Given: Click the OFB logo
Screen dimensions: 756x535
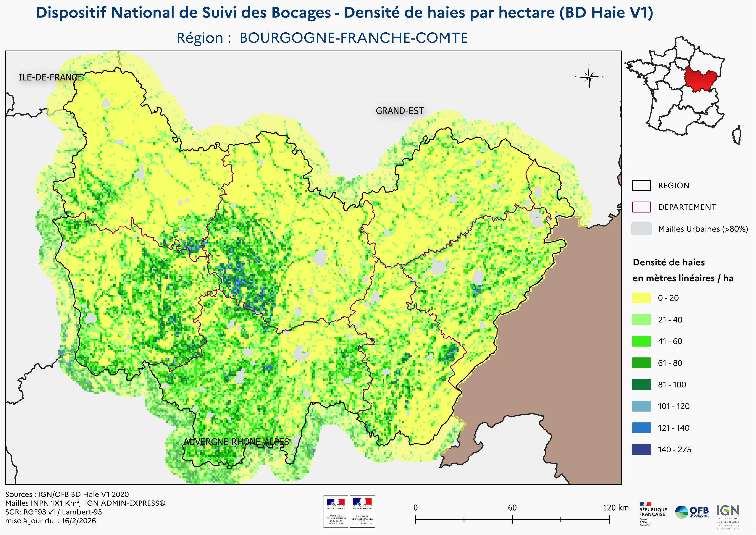Looking at the screenshot, I should 692,512.
